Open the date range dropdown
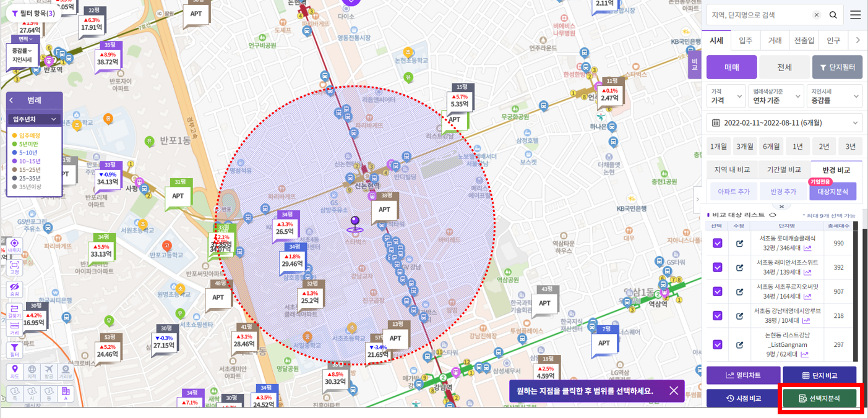The width and height of the screenshot is (868, 418). (784, 122)
